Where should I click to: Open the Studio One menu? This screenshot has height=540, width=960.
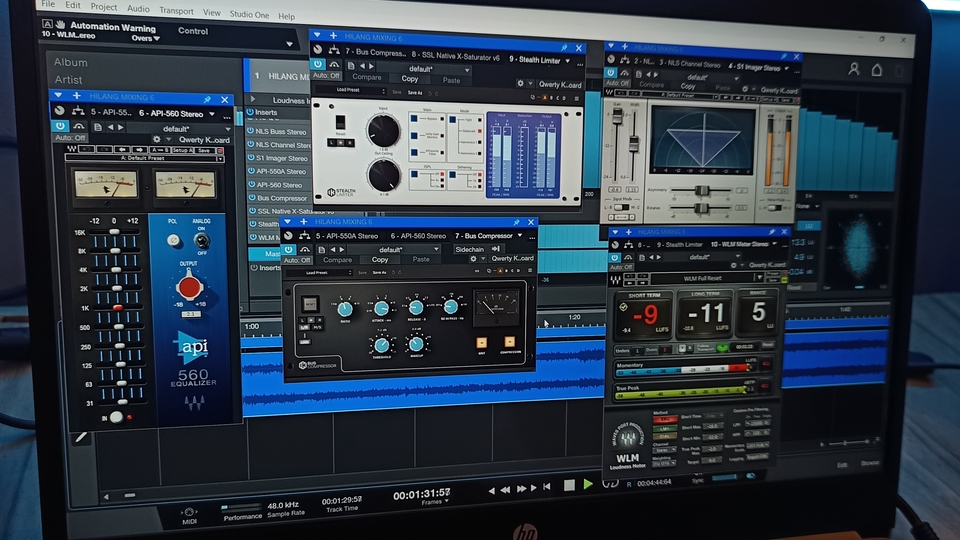coord(250,16)
